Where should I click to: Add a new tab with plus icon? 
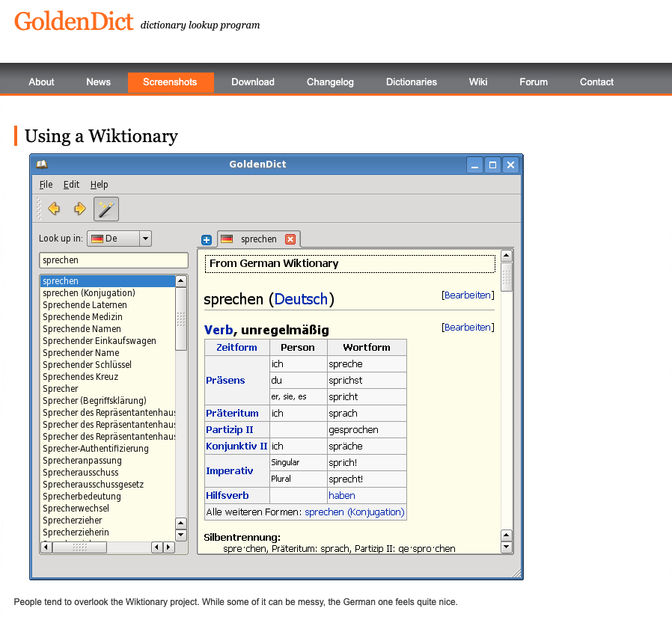pyautogui.click(x=207, y=240)
